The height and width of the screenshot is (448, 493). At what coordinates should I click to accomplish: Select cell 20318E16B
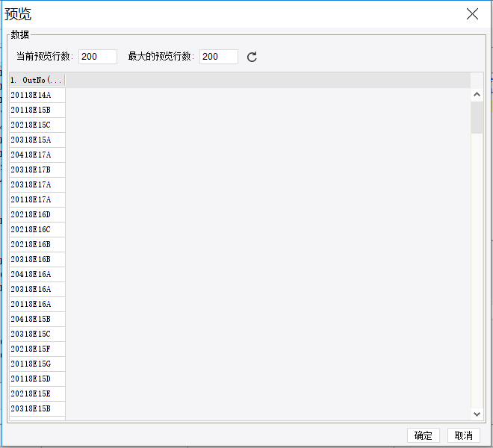click(x=37, y=259)
